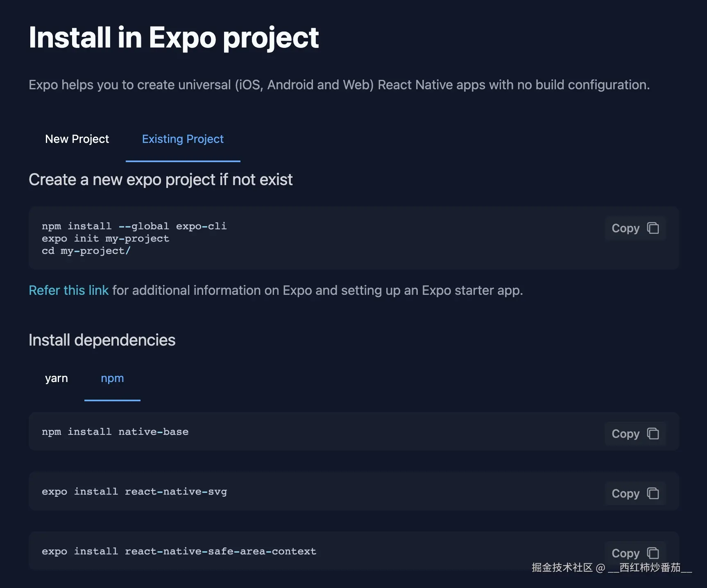Click the "expo init my-project" code line
The image size is (707, 588).
coord(105,238)
